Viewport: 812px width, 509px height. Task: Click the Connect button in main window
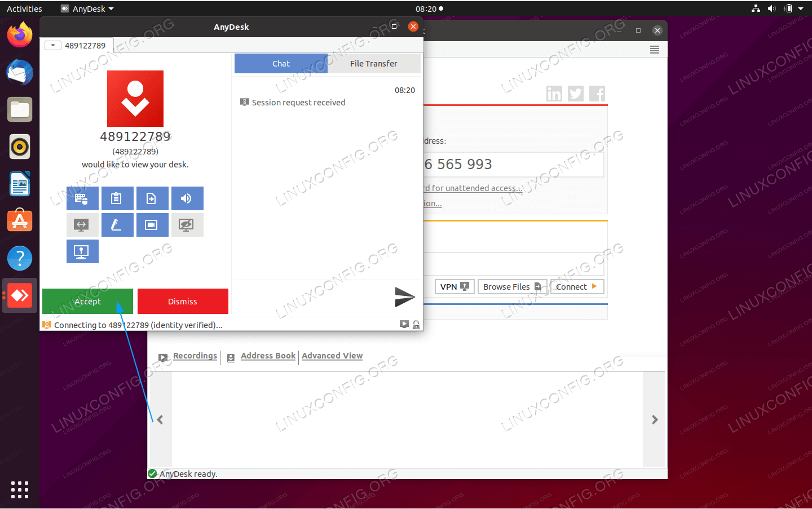[x=577, y=286]
